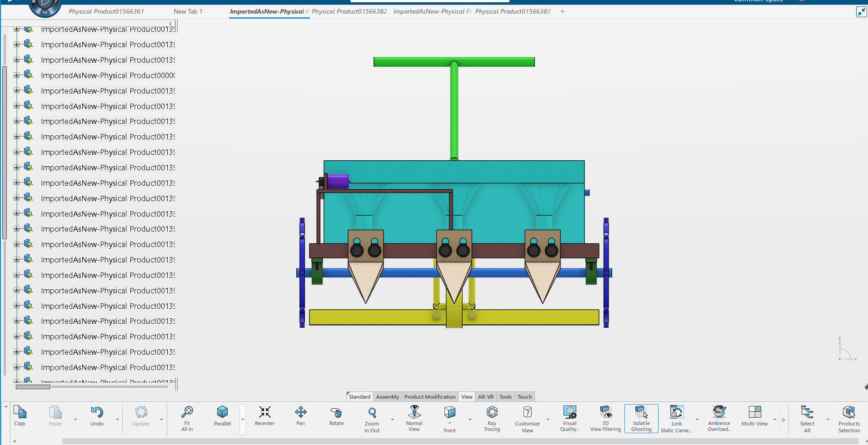868x445 pixels.
Task: Select the purple motor part in model
Action: (338, 182)
